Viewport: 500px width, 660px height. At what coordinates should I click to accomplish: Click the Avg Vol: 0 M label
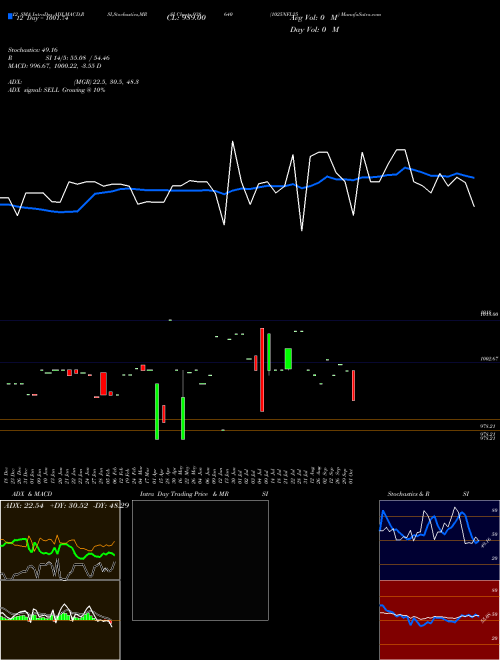pos(314,18)
